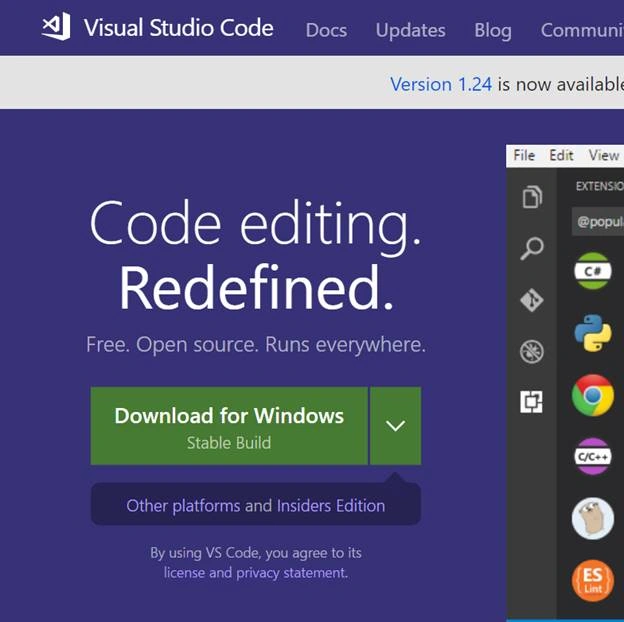Open the privacy statement link
The height and width of the screenshot is (622, 624).
pos(292,573)
